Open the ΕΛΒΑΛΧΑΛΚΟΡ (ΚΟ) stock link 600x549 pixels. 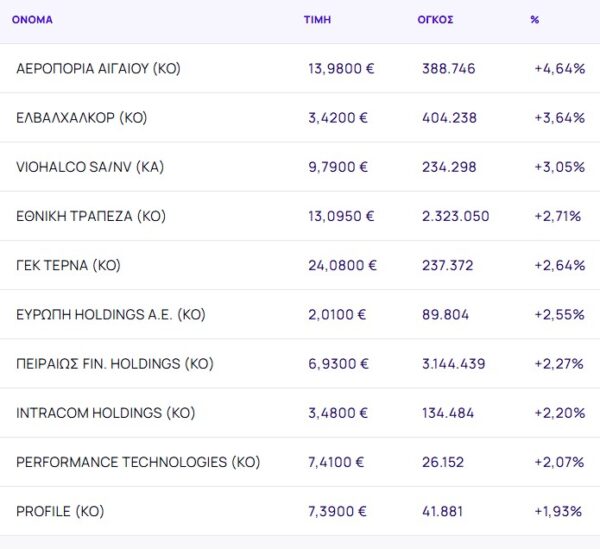tap(81, 118)
